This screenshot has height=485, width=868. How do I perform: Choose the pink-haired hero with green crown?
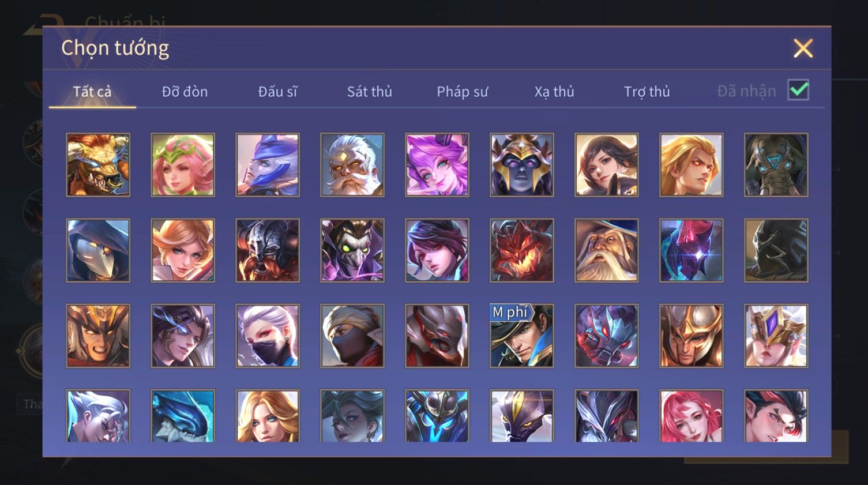(183, 165)
